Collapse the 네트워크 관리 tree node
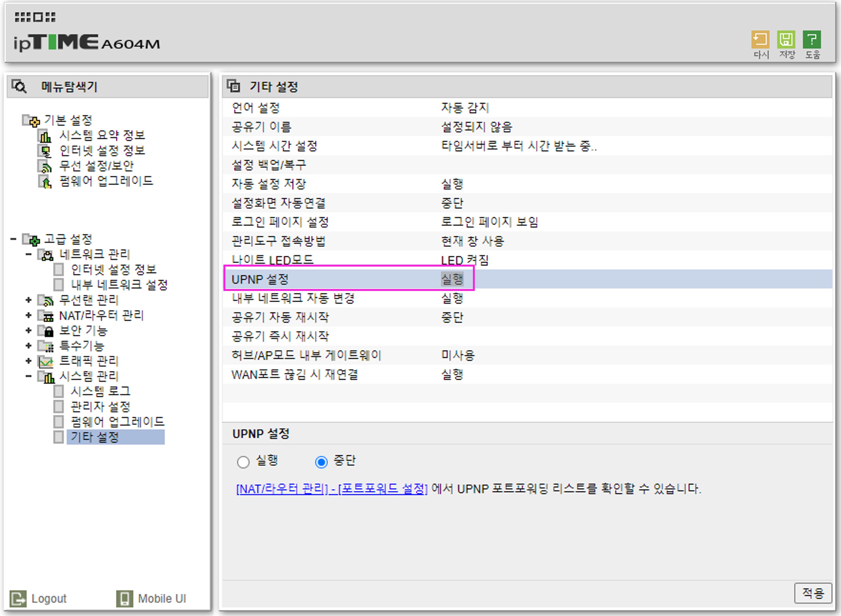The image size is (841, 616). coord(28,254)
